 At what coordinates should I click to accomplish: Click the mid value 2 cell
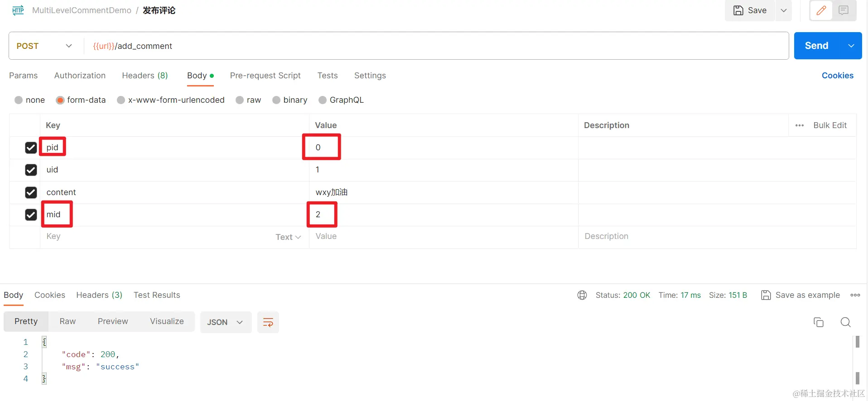pyautogui.click(x=444, y=215)
